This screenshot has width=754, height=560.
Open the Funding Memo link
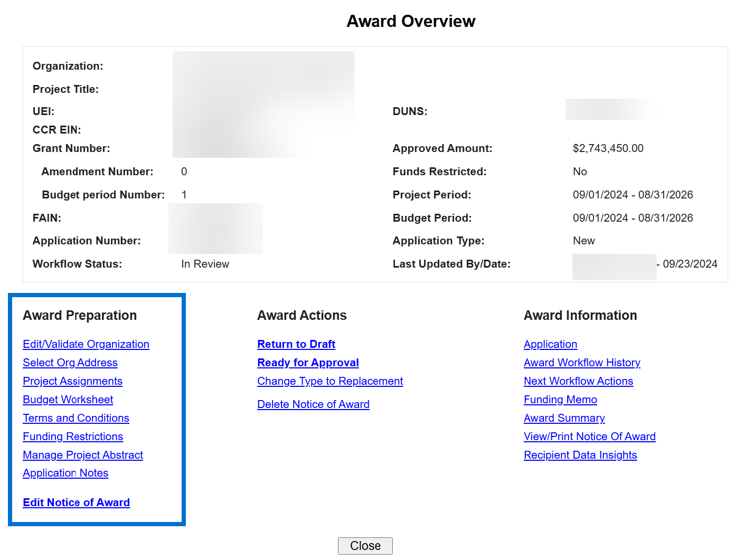point(560,400)
